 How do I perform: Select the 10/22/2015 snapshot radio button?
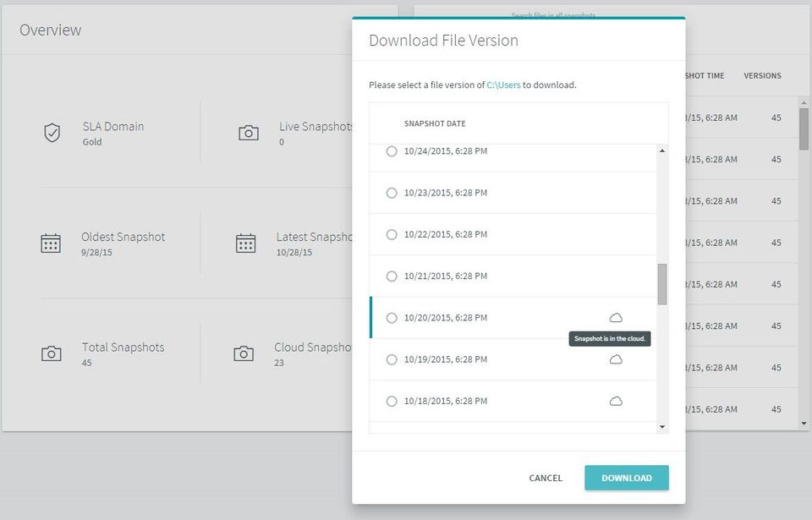click(392, 234)
